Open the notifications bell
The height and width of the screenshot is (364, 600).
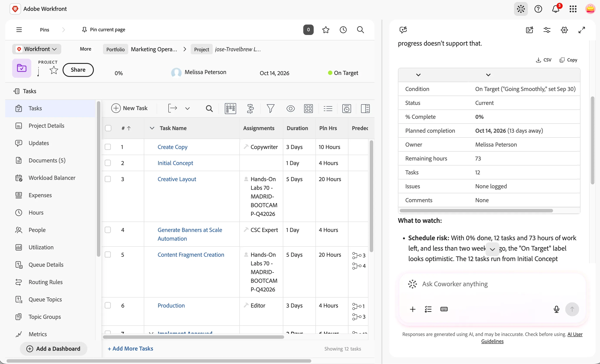pyautogui.click(x=555, y=9)
